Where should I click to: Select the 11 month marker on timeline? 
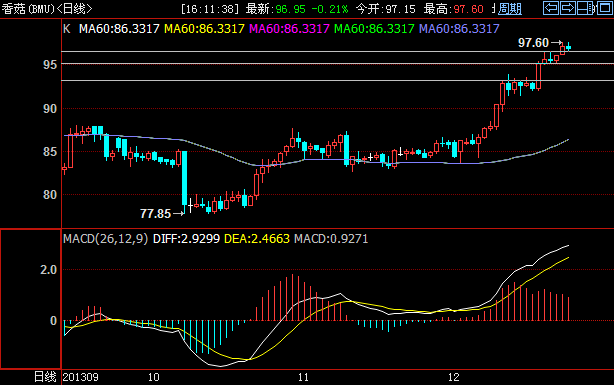point(303,378)
